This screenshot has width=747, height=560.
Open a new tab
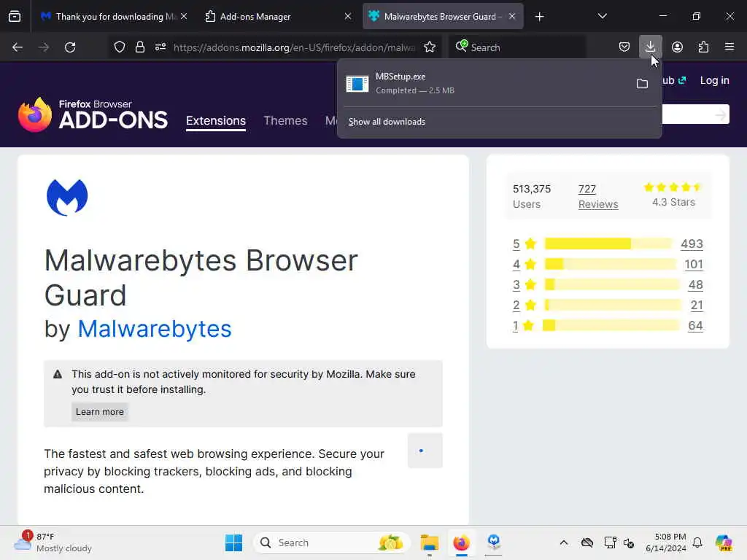coord(539,17)
